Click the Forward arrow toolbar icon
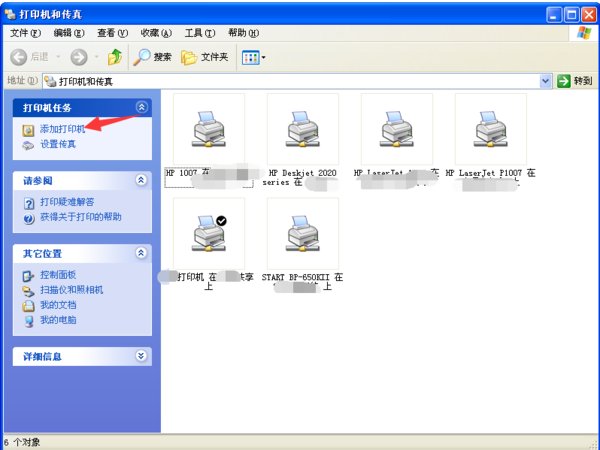Image resolution: width=600 pixels, height=450 pixels. coord(79,57)
